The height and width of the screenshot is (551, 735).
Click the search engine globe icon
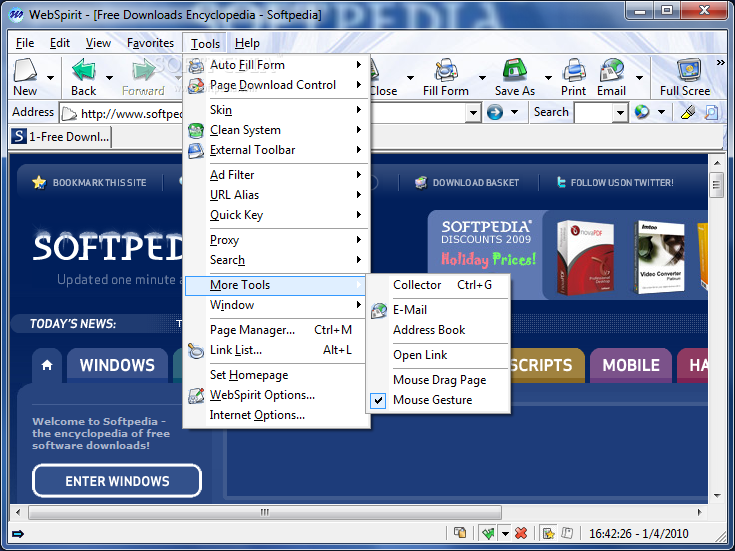tap(642, 112)
